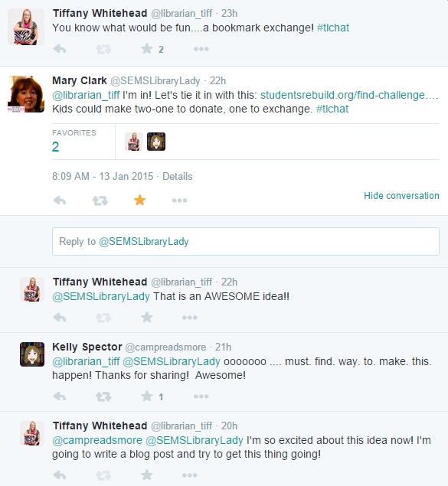Viewport: 448px width, 486px height.
Task: Retweet the bookmark exchange tweet
Action: 103,49
